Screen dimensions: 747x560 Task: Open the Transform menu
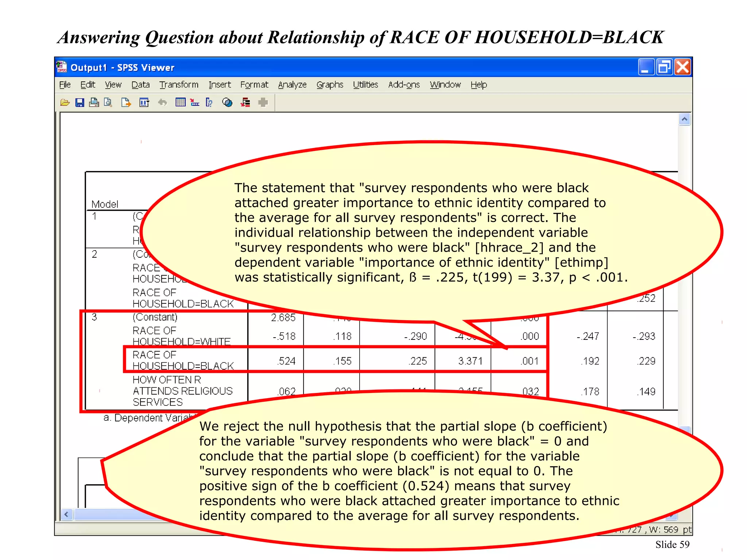click(x=179, y=85)
